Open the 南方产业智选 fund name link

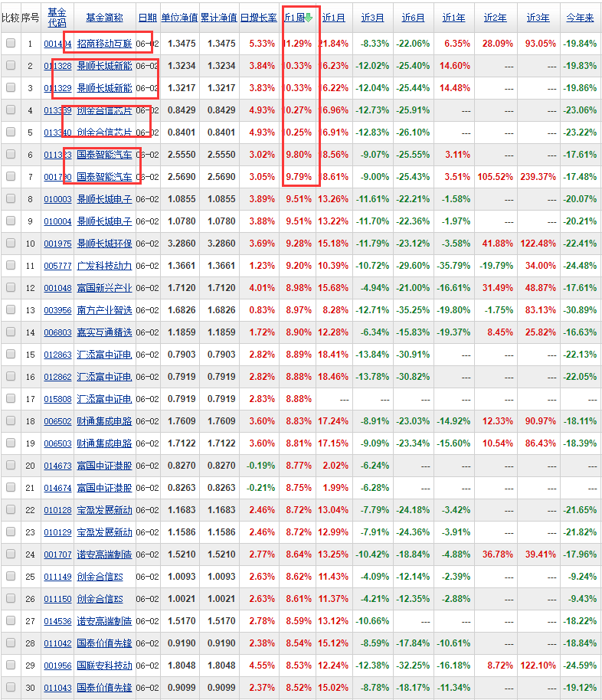coord(104,310)
